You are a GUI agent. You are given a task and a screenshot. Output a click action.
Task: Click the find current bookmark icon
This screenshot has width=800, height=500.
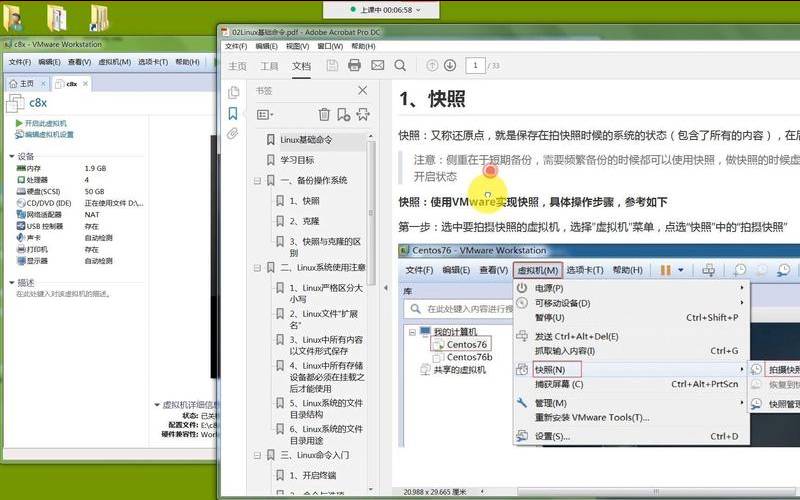(363, 114)
